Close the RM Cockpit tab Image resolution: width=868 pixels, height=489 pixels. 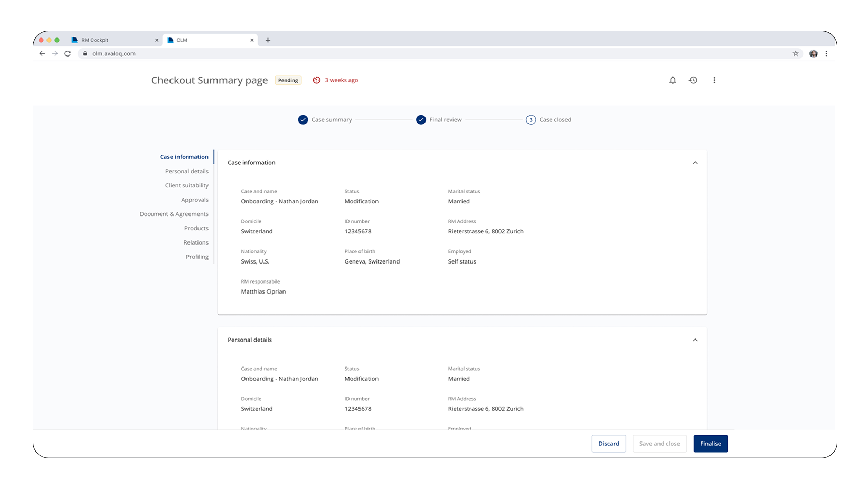pos(157,40)
